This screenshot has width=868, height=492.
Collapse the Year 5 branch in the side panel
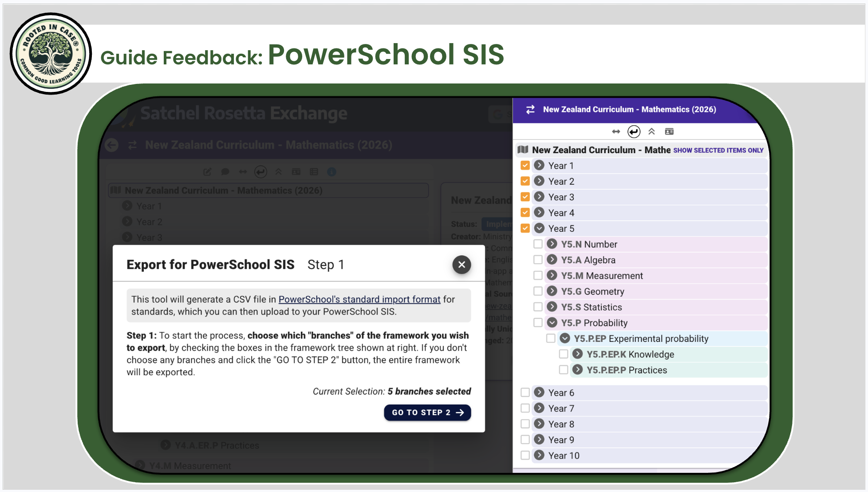click(539, 228)
